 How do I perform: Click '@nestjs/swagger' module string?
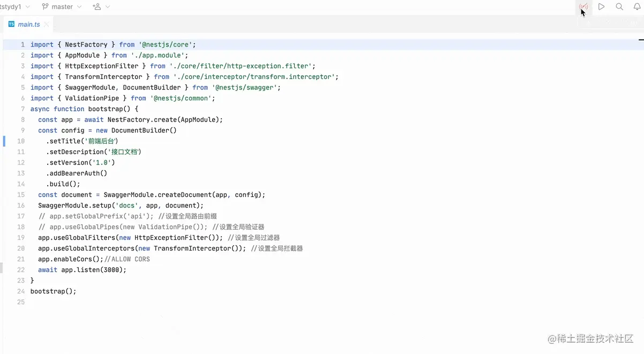click(x=244, y=87)
